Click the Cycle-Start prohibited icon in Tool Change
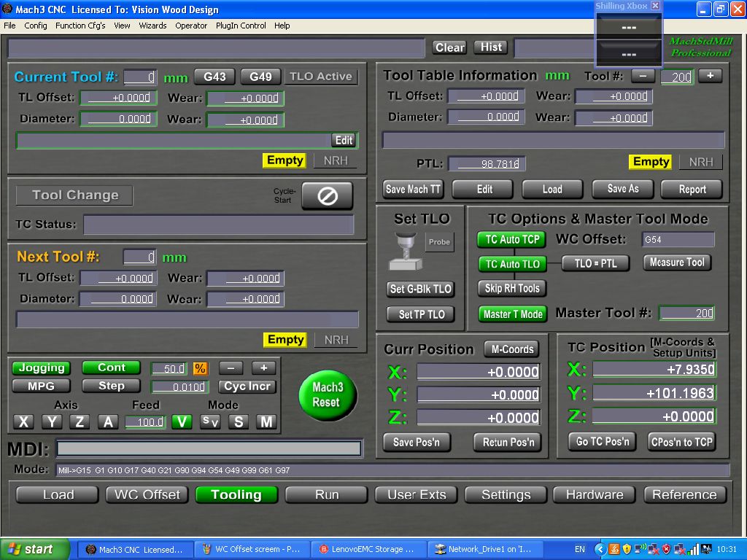The image size is (747, 560). [327, 195]
